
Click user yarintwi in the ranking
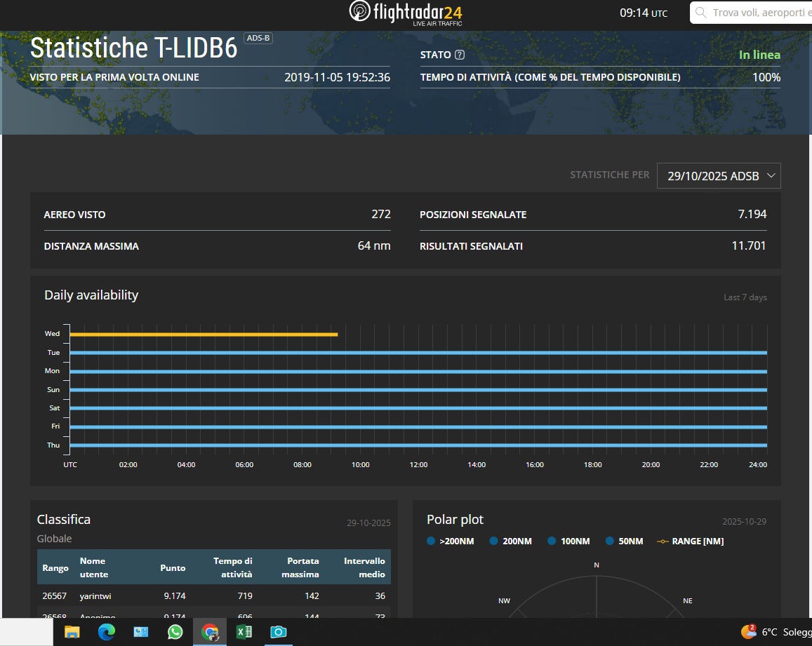[96, 595]
